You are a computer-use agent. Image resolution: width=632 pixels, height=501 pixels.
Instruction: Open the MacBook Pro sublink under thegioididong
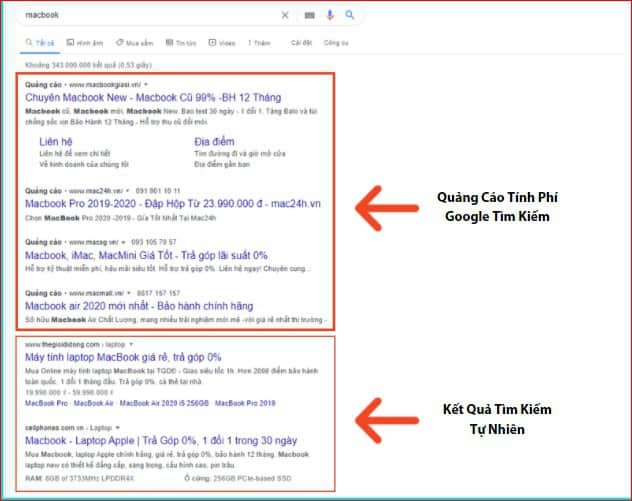(x=46, y=403)
